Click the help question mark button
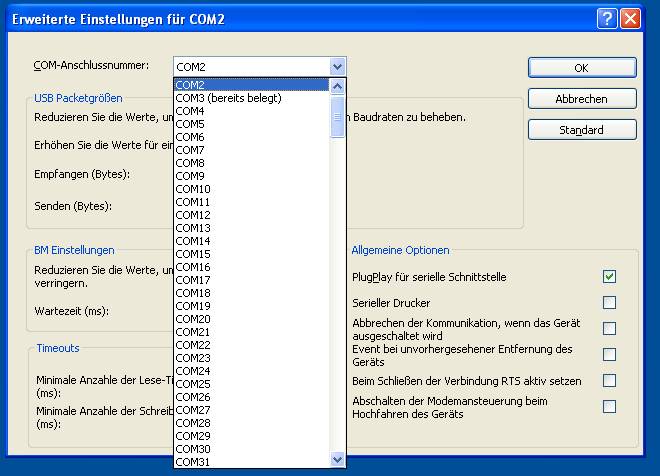660x476 pixels. click(x=607, y=19)
